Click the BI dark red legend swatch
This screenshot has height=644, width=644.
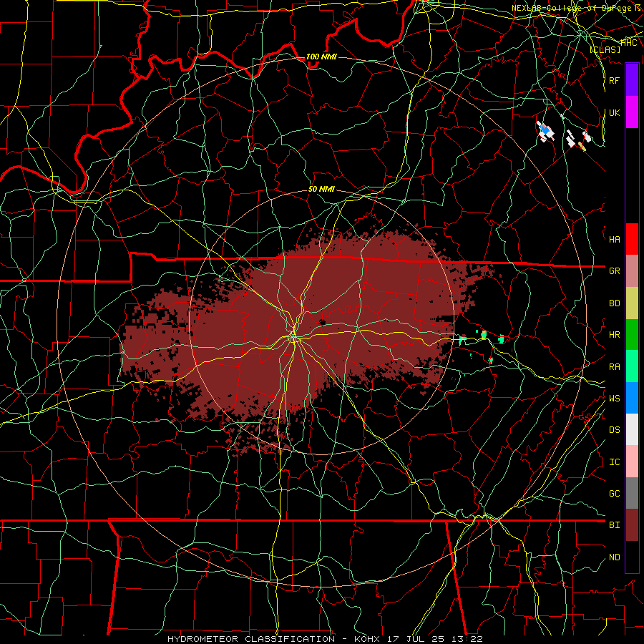point(632,525)
